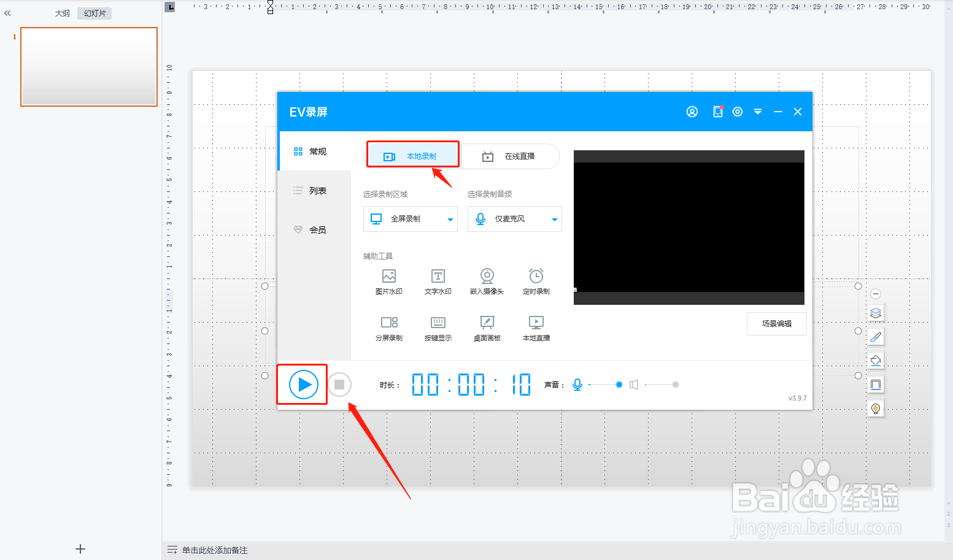
Task: Click the recording duration timer display
Action: [x=471, y=385]
